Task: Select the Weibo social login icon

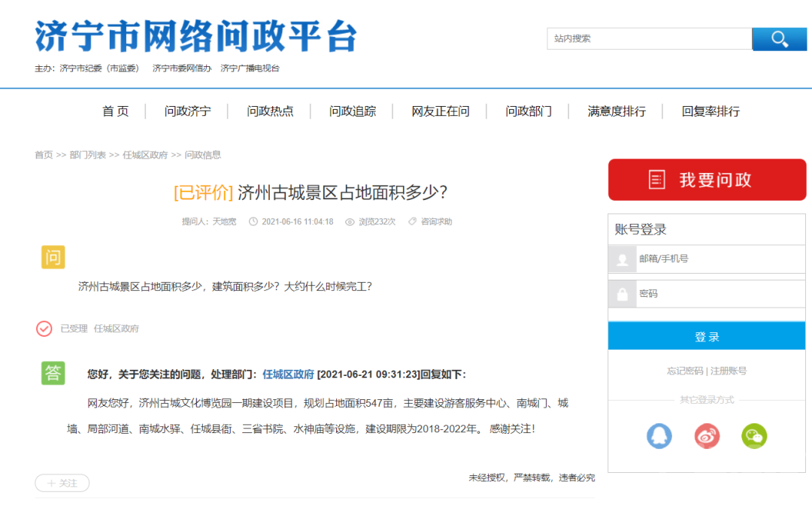Action: 707,436
